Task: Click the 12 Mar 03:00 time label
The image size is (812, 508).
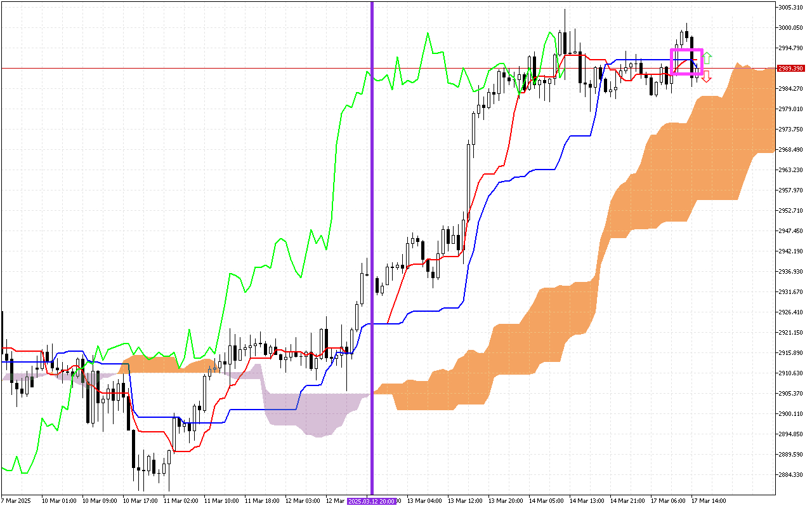Action: click(304, 501)
